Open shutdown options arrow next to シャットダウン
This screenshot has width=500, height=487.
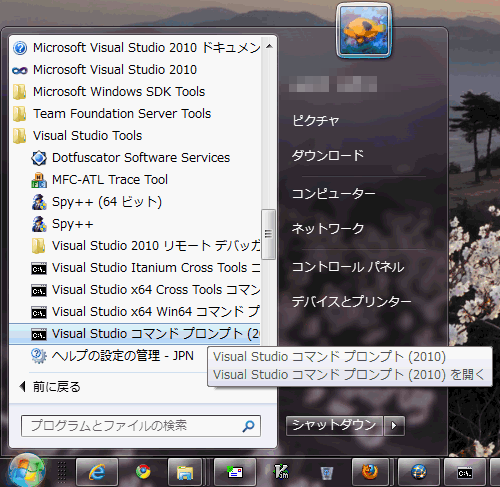pos(394,425)
